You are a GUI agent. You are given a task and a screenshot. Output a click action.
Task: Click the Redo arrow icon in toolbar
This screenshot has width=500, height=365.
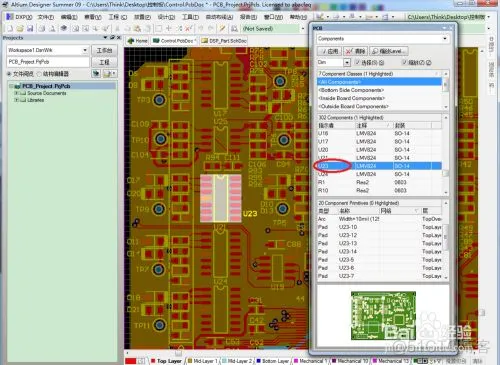point(211,29)
